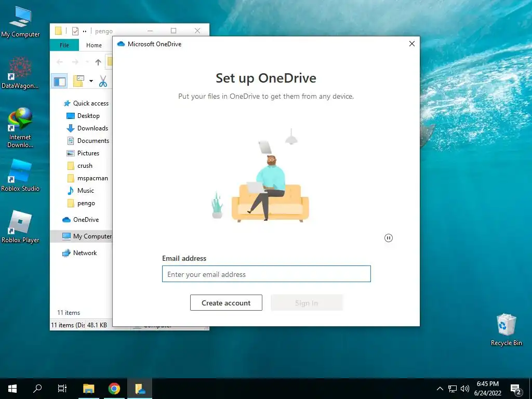Click the active OneDrive folder taskbar icon
The image size is (532, 399).
[x=140, y=389]
